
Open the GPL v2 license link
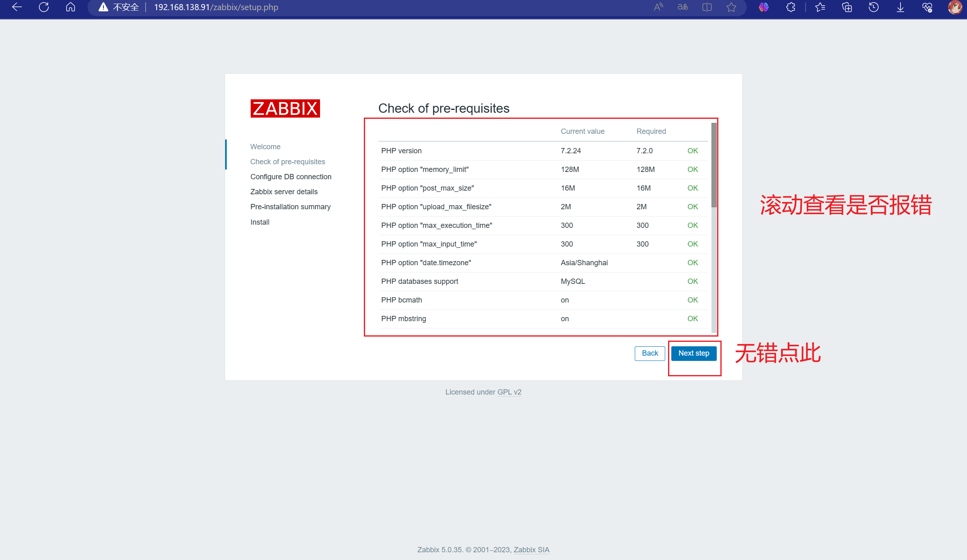click(509, 392)
